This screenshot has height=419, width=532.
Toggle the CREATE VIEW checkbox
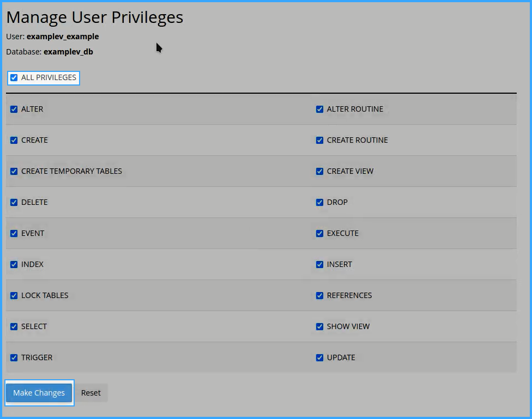tap(319, 171)
